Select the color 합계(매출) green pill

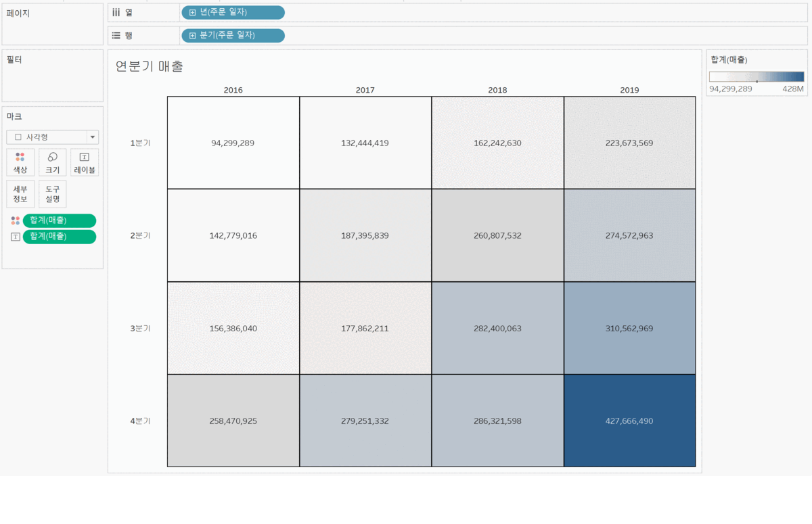click(x=60, y=220)
